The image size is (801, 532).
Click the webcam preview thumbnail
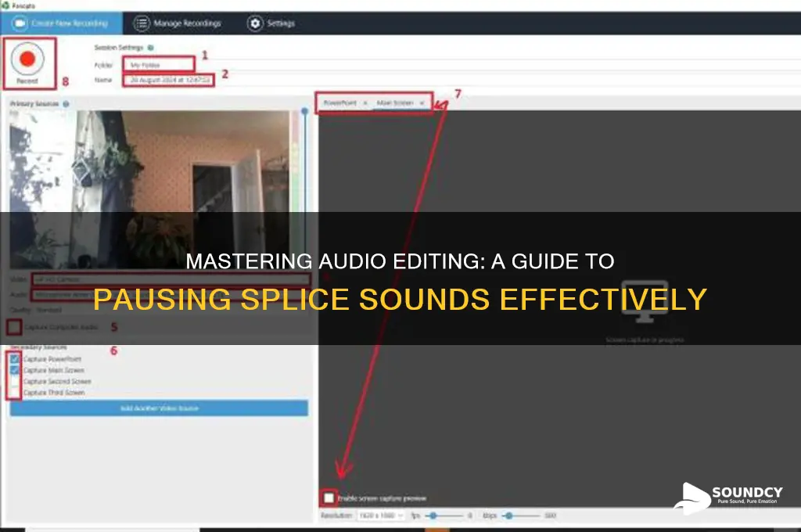point(149,189)
